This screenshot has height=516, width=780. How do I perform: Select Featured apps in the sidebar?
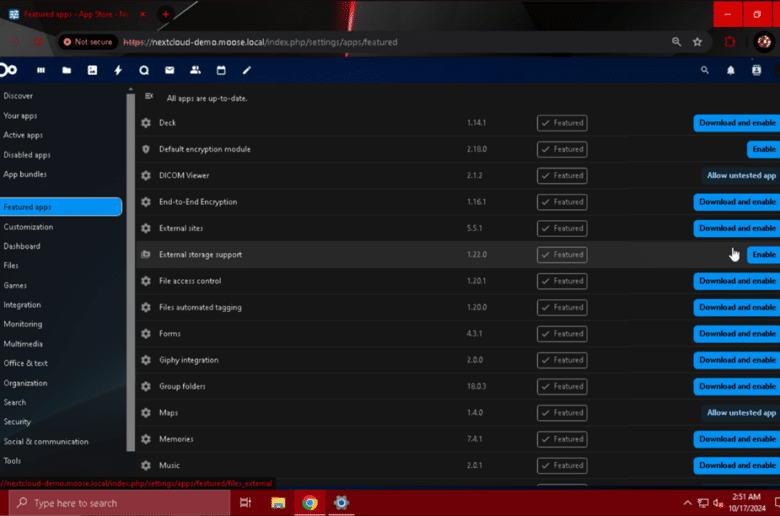pyautogui.click(x=61, y=206)
